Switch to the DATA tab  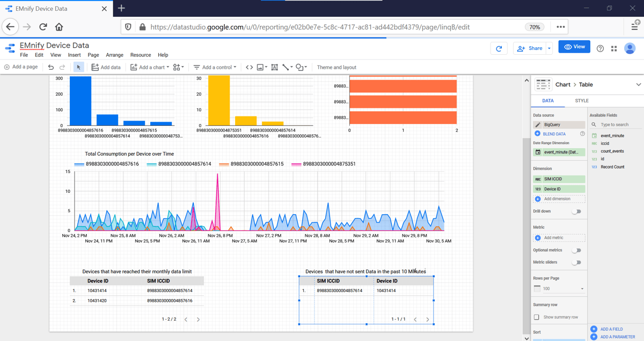tap(548, 100)
